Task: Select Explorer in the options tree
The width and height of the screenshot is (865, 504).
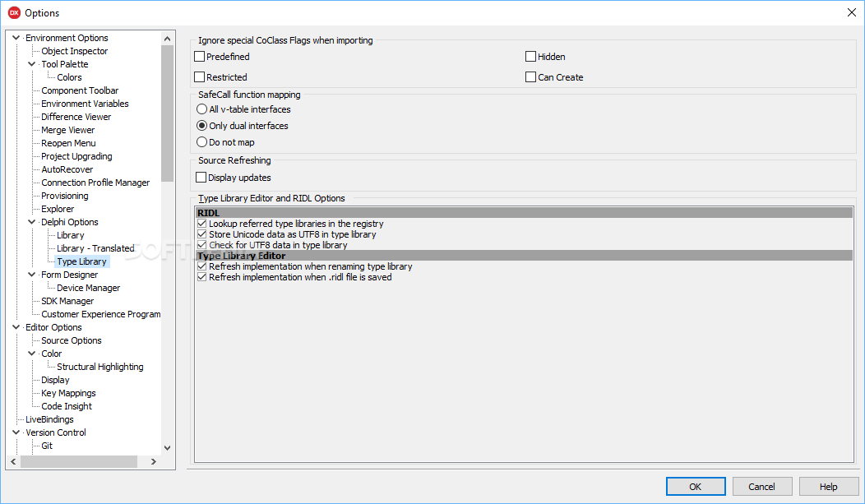Action: pos(58,209)
